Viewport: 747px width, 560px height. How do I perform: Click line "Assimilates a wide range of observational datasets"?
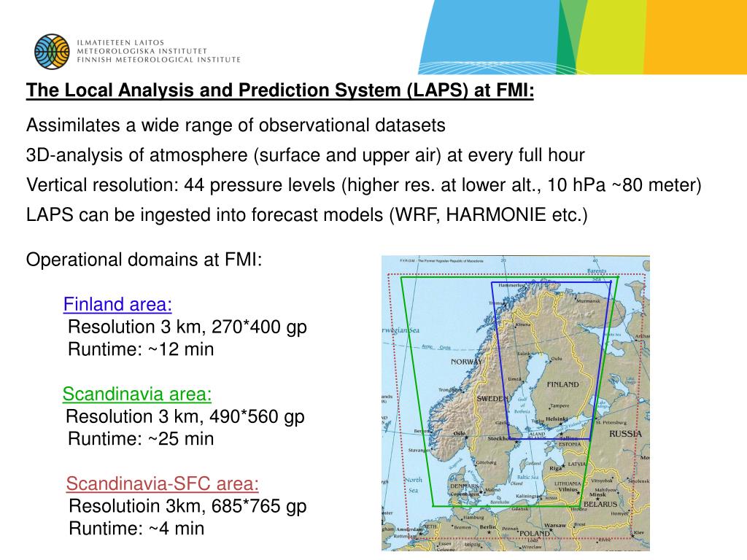coord(236,125)
